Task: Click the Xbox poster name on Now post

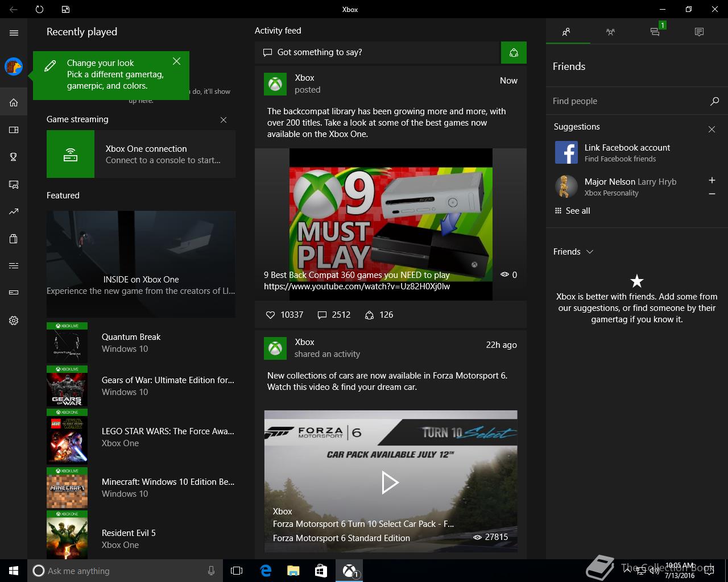Action: [304, 78]
